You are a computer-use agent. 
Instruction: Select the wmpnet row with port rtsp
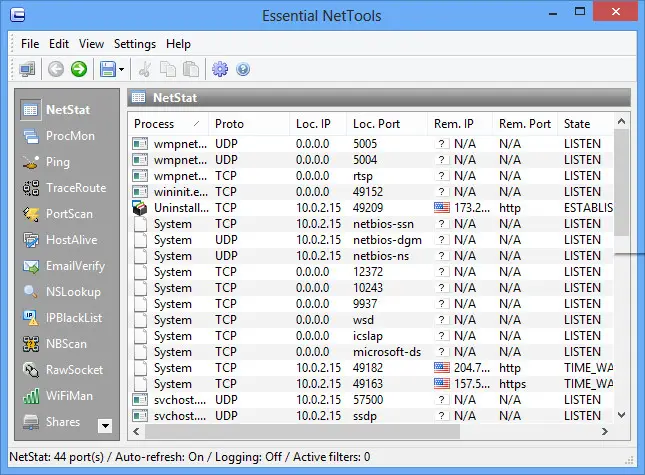click(x=371, y=176)
